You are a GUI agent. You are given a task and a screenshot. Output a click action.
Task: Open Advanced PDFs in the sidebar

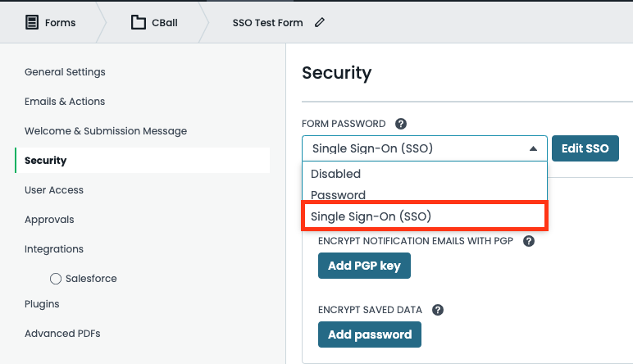point(62,334)
